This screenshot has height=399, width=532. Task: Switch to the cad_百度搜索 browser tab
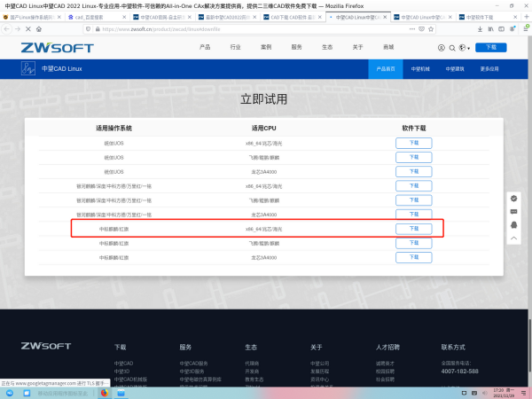pyautogui.click(x=97, y=17)
